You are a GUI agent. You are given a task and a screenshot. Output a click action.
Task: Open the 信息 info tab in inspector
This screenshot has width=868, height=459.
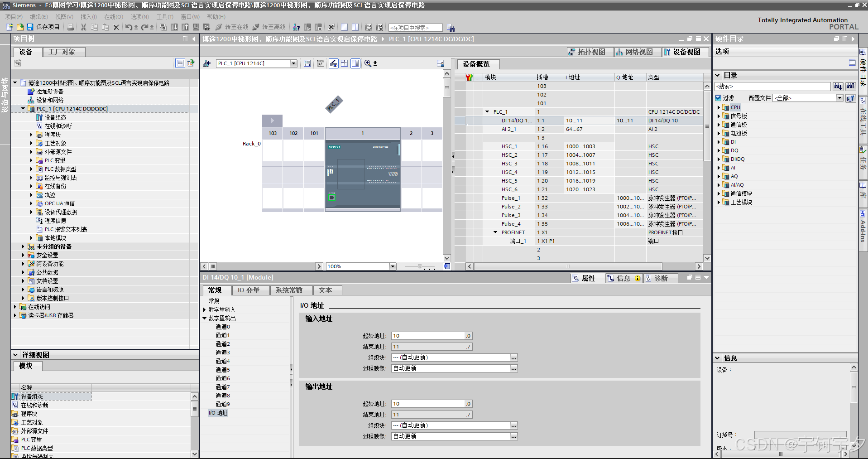coord(624,278)
